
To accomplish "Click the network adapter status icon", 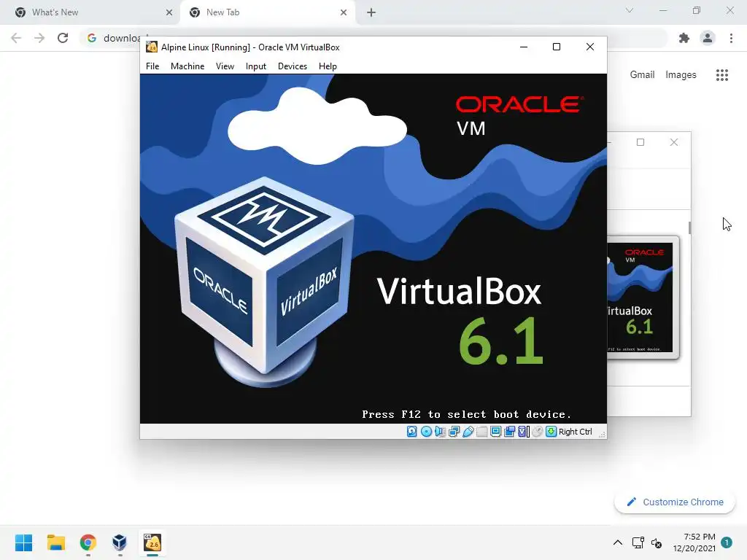I will click(454, 432).
